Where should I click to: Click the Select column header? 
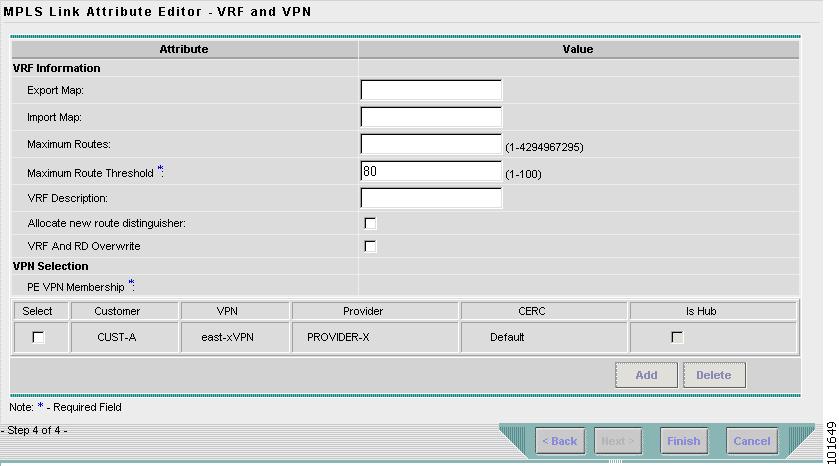click(41, 311)
